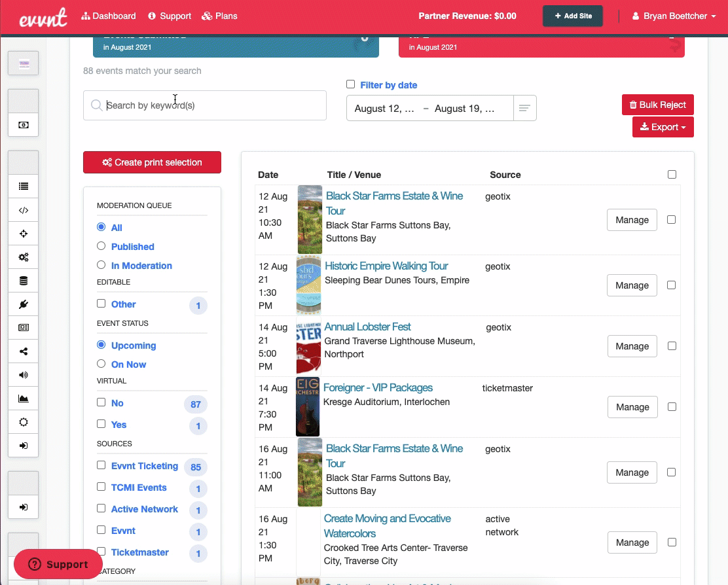
Task: Click the Foreigner guitar thumbnail
Action: point(308,407)
